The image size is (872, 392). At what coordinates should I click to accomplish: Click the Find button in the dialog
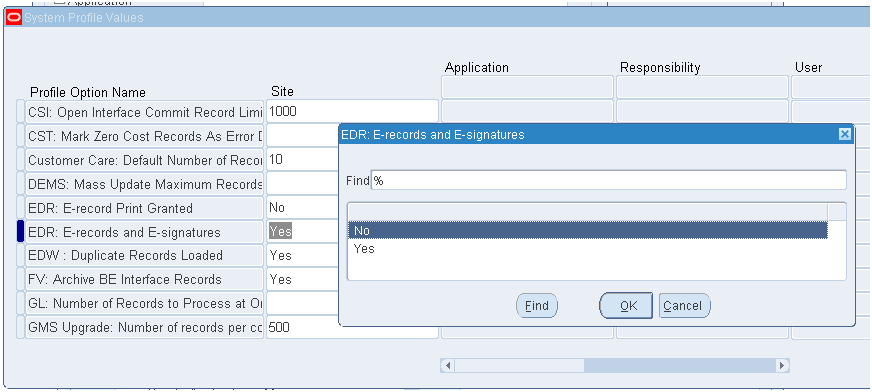[x=537, y=306]
